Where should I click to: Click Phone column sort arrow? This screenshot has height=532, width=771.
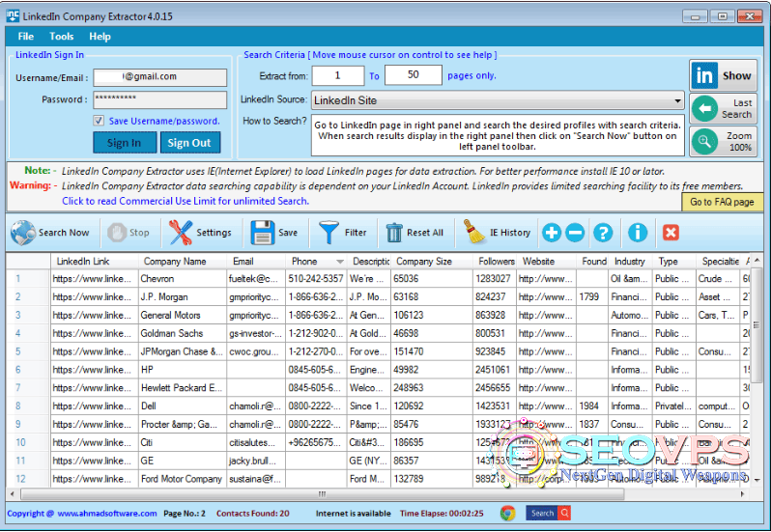point(340,262)
